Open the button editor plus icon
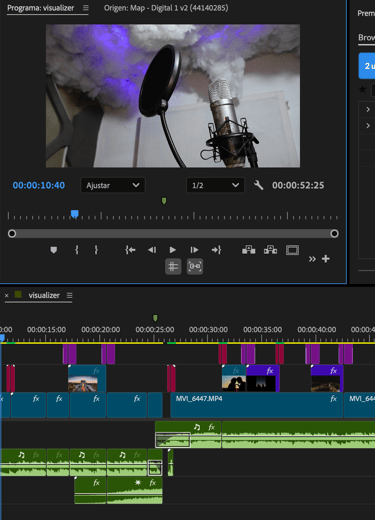Viewport: 375px width, 520px height. click(x=326, y=259)
